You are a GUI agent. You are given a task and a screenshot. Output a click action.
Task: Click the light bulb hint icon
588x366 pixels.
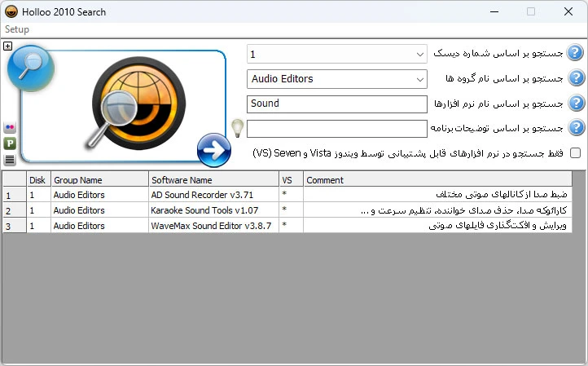[x=238, y=128]
